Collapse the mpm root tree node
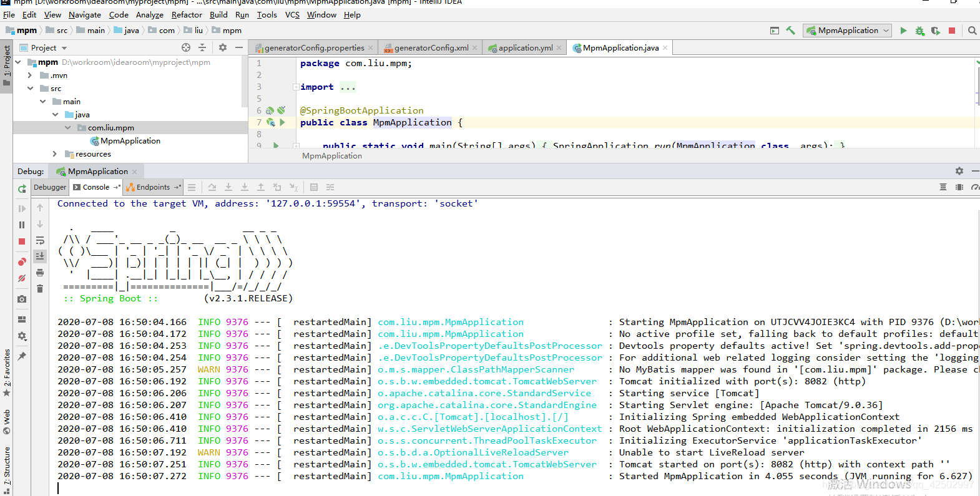This screenshot has width=980, height=496. pos(18,62)
